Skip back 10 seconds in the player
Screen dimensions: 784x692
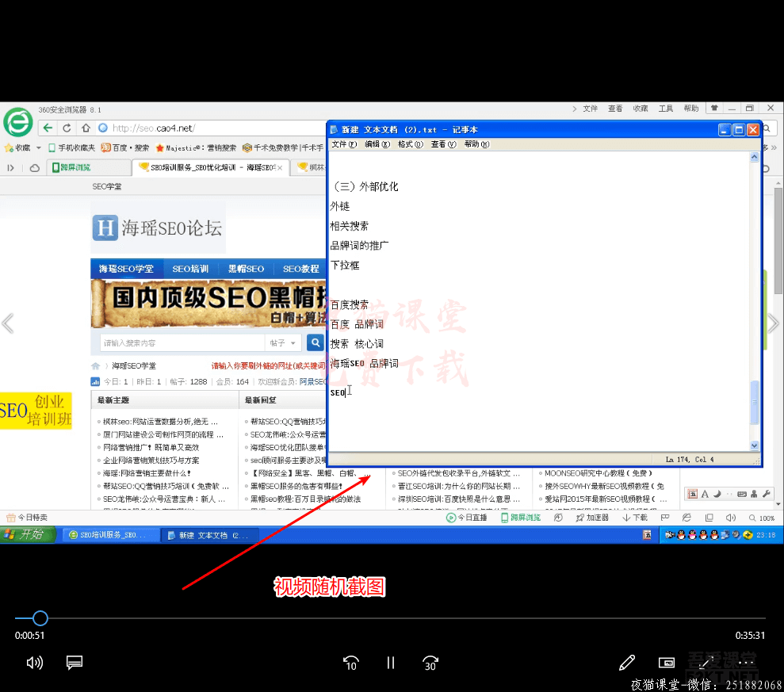click(351, 663)
